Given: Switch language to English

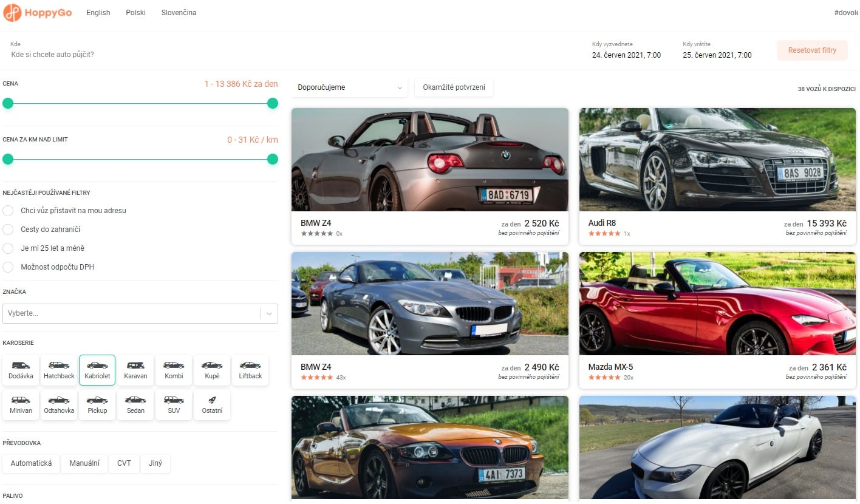Looking at the screenshot, I should 98,13.
